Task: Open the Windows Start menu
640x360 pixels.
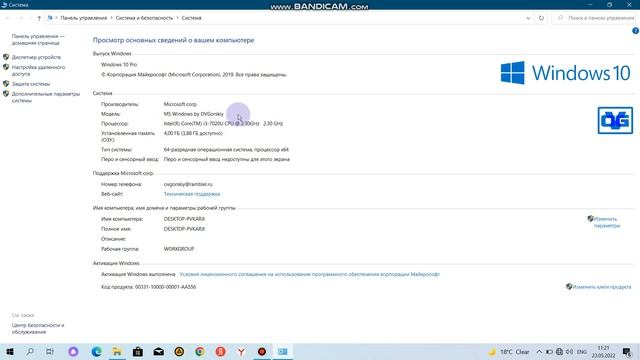Action: coord(10,351)
